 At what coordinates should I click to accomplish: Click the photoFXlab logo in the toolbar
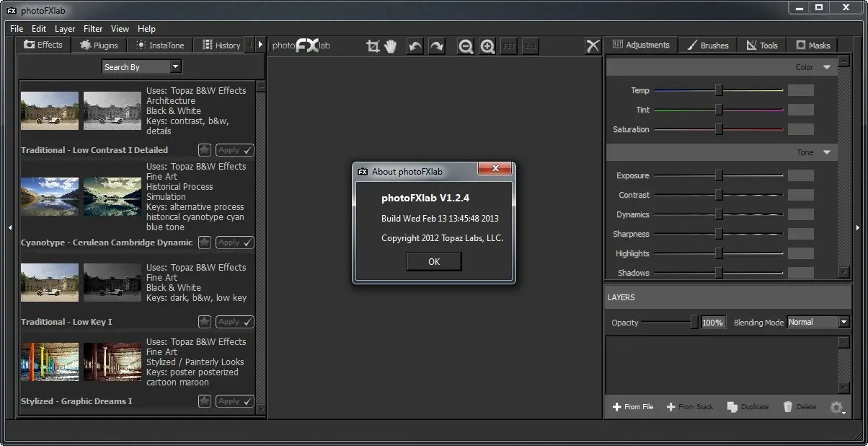pos(301,45)
